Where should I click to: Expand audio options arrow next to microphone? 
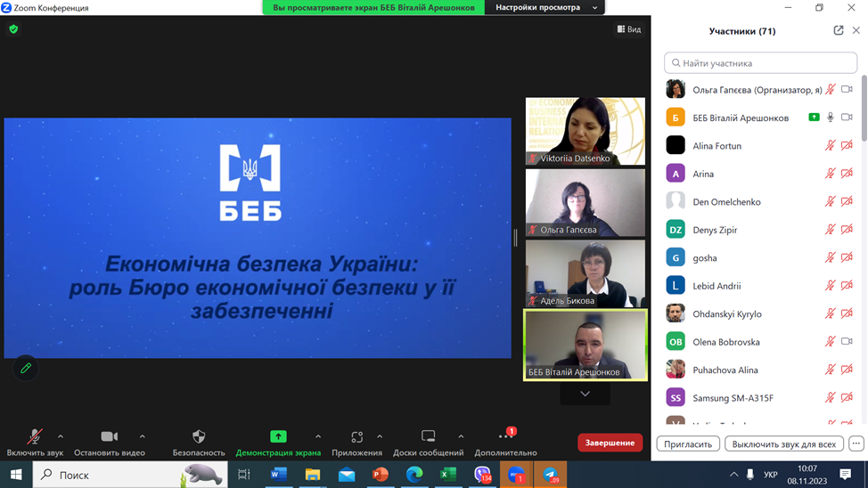[61, 436]
